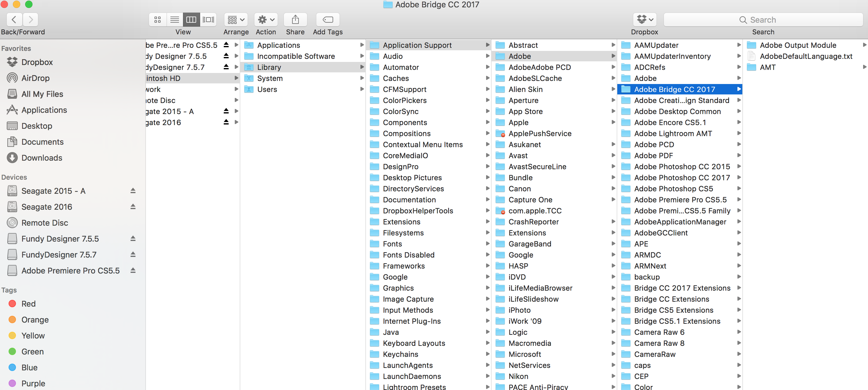The width and height of the screenshot is (868, 390).
Task: Switch to list view mode
Action: point(174,20)
